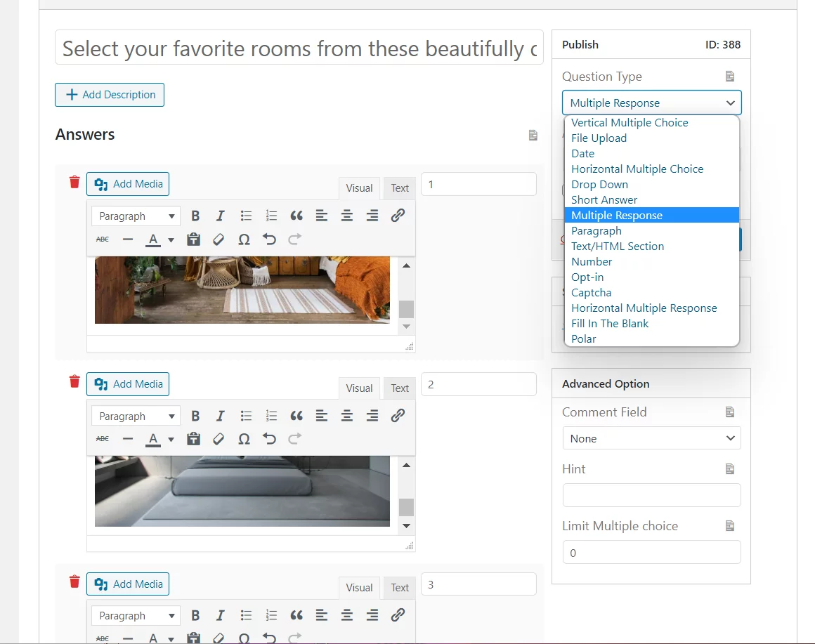Open text color arrow in answer 1

(171, 240)
